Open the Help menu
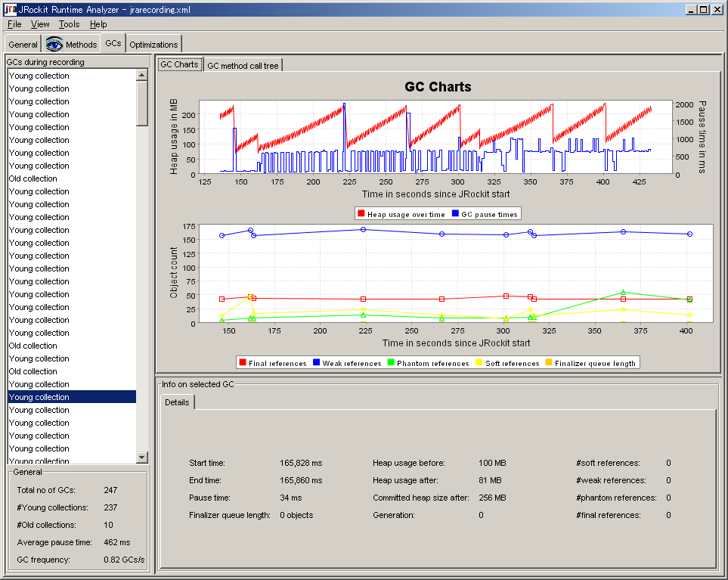Image resolution: width=728 pixels, height=580 pixels. pyautogui.click(x=98, y=24)
